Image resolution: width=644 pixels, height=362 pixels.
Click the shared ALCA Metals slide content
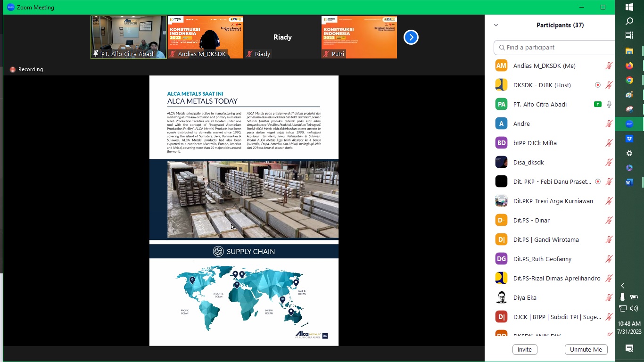(x=244, y=211)
